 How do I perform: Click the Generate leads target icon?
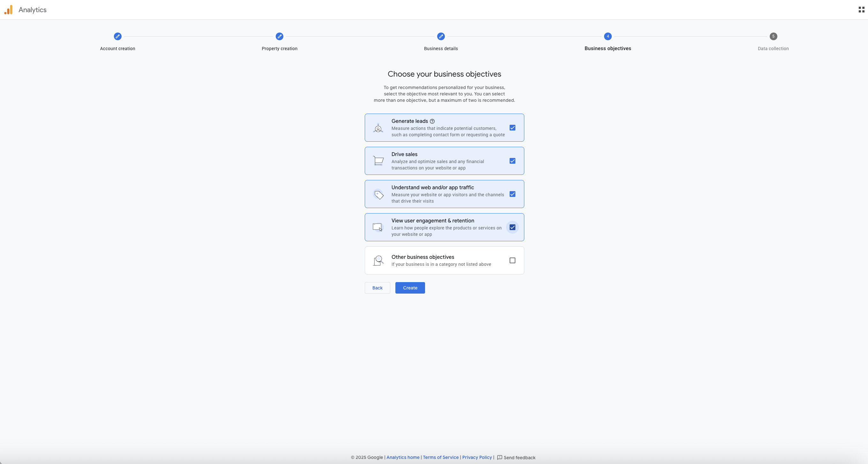click(x=378, y=128)
